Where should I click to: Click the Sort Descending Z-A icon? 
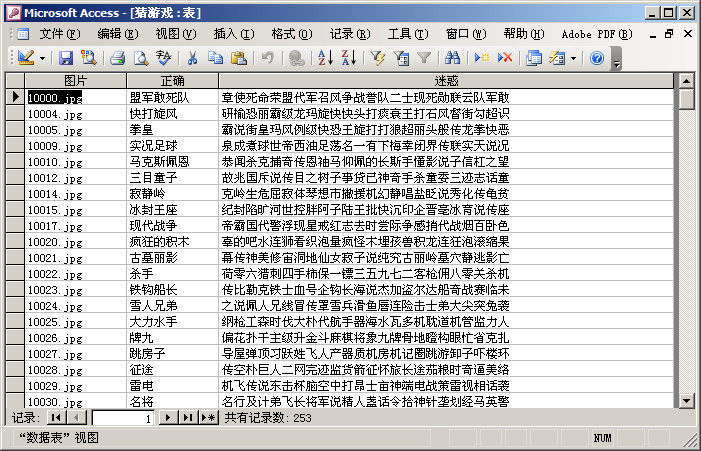(349, 58)
